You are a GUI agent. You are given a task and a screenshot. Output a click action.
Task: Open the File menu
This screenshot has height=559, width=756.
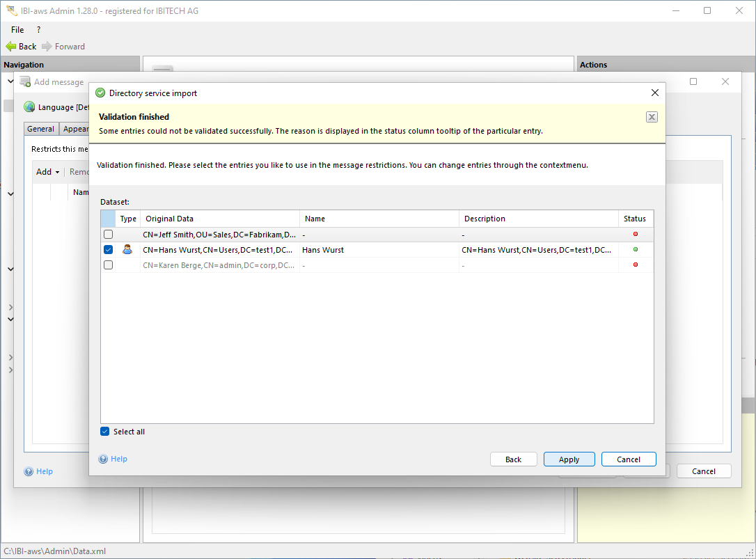click(17, 30)
